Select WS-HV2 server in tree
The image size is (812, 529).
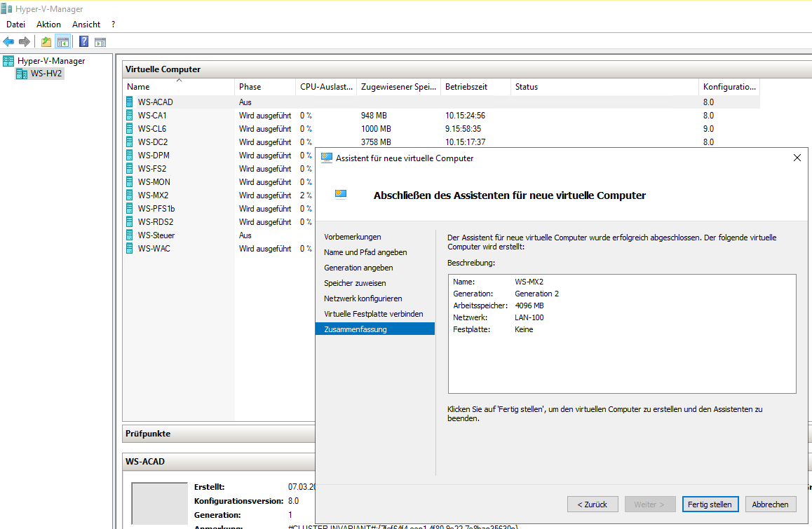[x=46, y=74]
